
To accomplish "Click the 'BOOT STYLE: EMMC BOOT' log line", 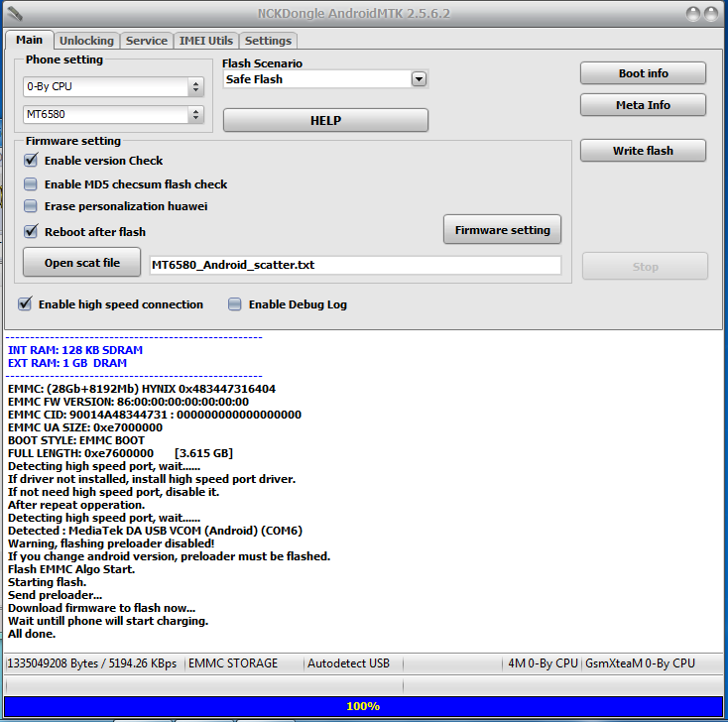I will [x=76, y=440].
